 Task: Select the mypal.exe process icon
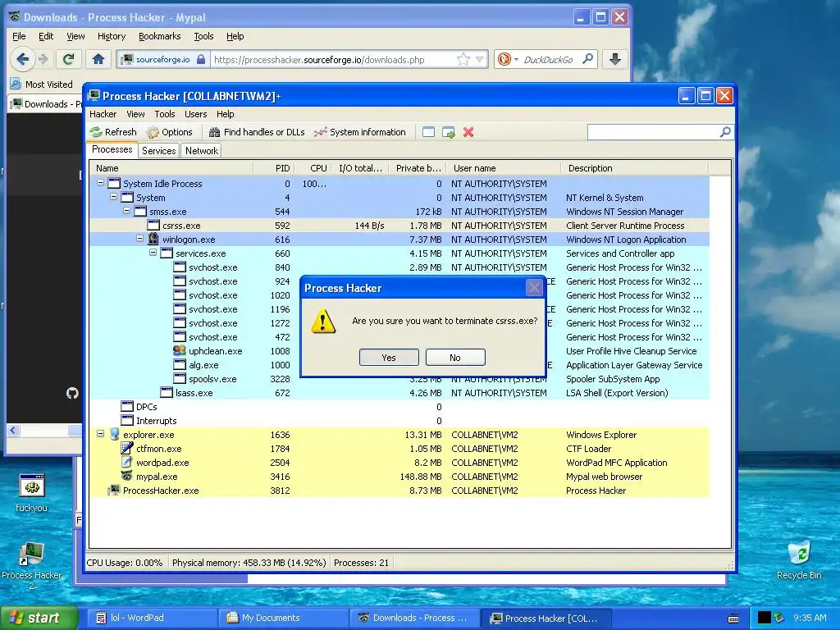(x=127, y=477)
